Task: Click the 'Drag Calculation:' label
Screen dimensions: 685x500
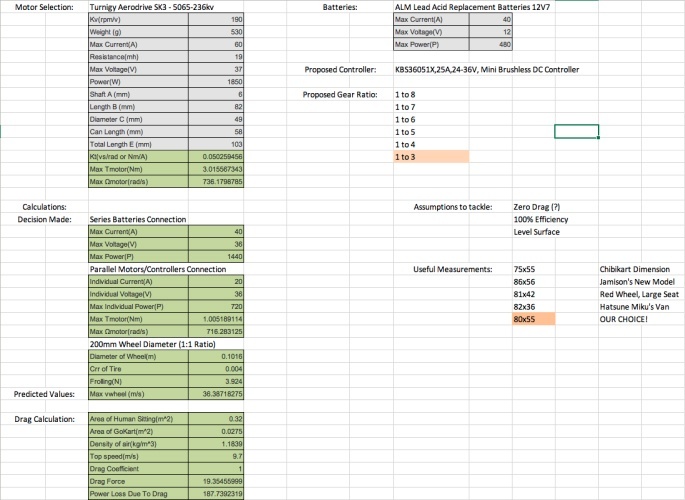Action: (x=45, y=419)
